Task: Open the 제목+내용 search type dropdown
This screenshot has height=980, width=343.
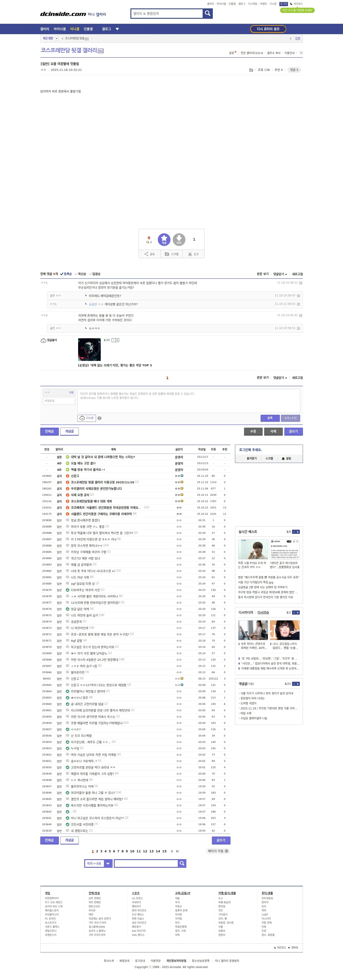Action: tap(98, 863)
